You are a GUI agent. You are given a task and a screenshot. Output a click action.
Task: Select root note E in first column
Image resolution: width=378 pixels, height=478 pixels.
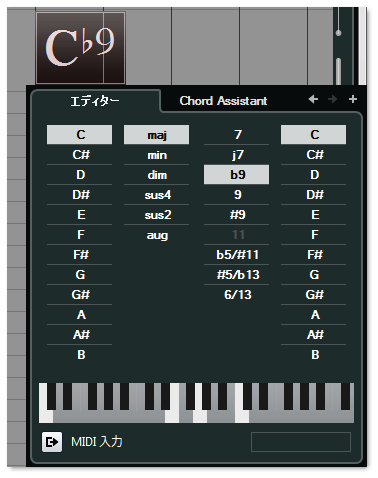click(79, 215)
